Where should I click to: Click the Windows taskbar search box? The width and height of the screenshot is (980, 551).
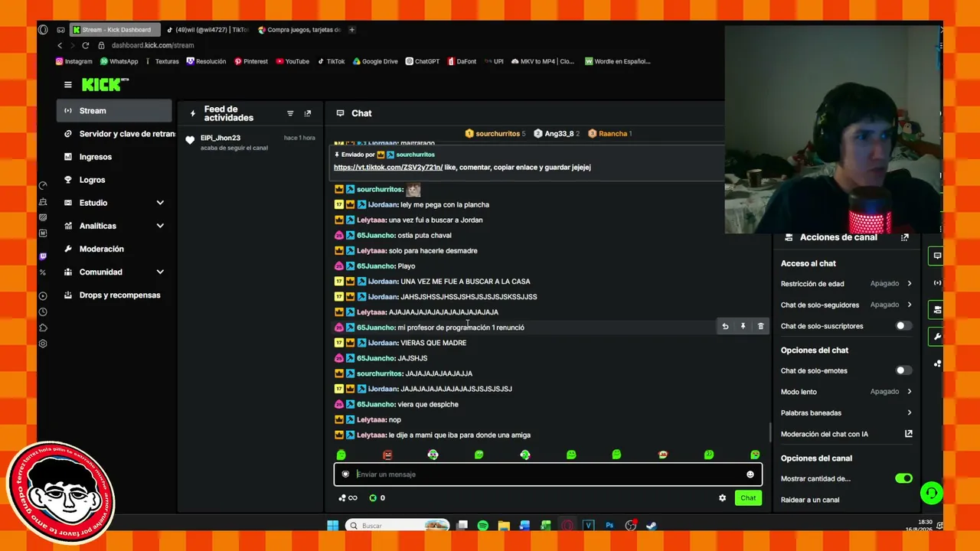click(x=397, y=526)
